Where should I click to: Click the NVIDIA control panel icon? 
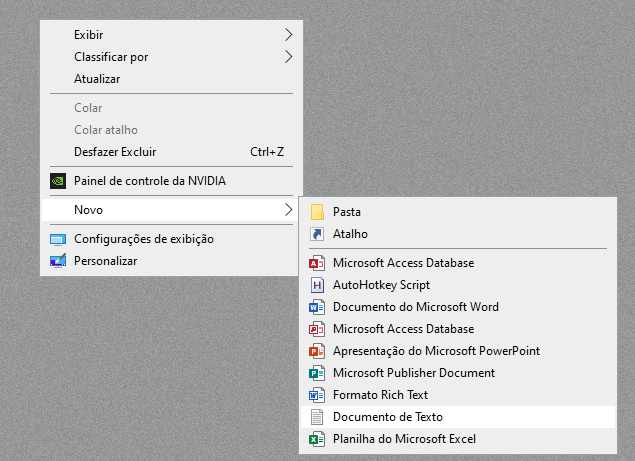[58, 181]
